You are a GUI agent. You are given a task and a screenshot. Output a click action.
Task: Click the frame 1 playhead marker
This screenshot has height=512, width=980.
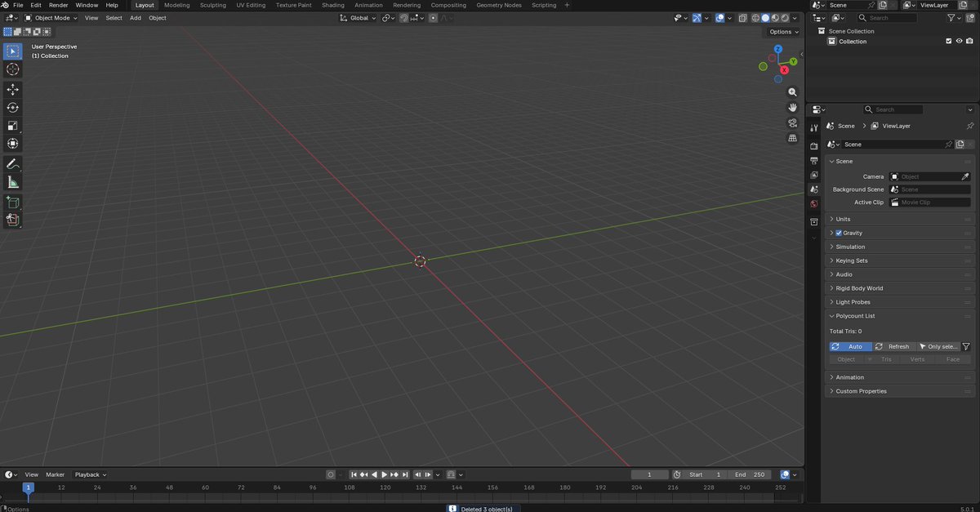pos(28,488)
